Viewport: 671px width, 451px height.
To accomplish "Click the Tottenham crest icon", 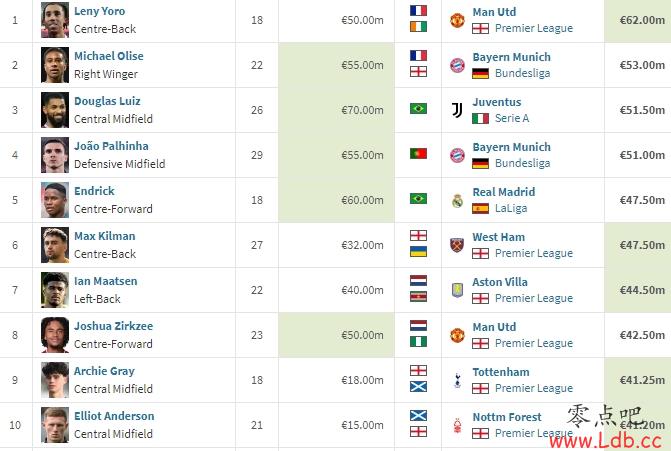I will 457,380.
